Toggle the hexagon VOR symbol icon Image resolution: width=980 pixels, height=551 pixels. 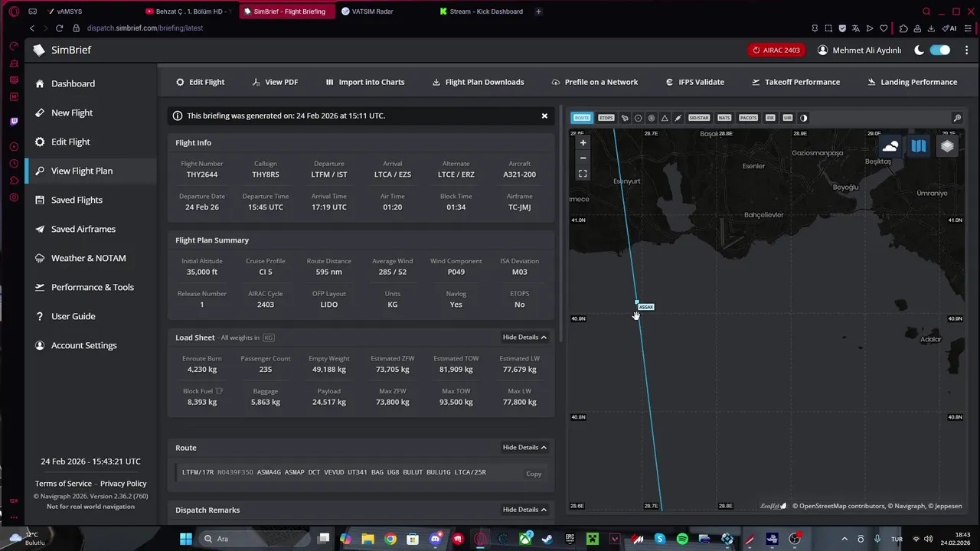tap(638, 118)
